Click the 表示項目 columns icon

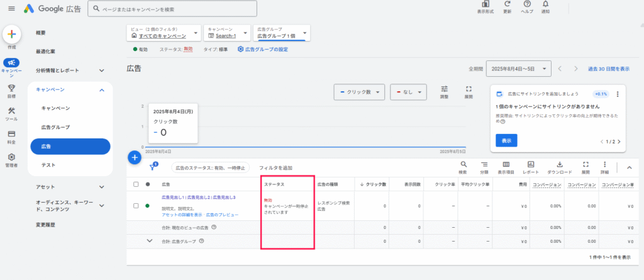(506, 167)
